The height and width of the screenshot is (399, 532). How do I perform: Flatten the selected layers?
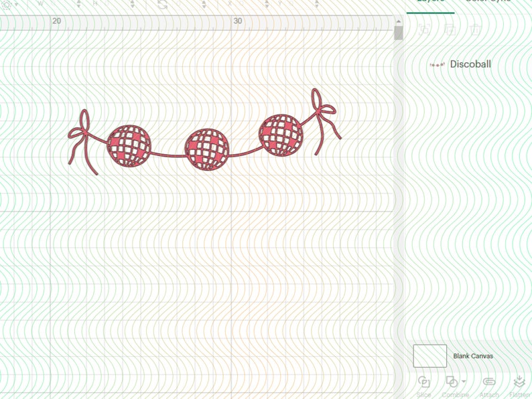point(519,386)
